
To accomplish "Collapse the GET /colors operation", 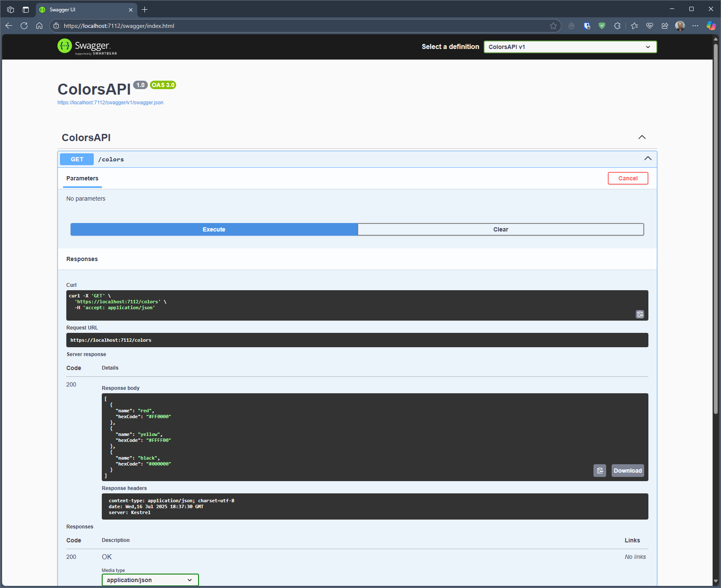I will tap(648, 159).
